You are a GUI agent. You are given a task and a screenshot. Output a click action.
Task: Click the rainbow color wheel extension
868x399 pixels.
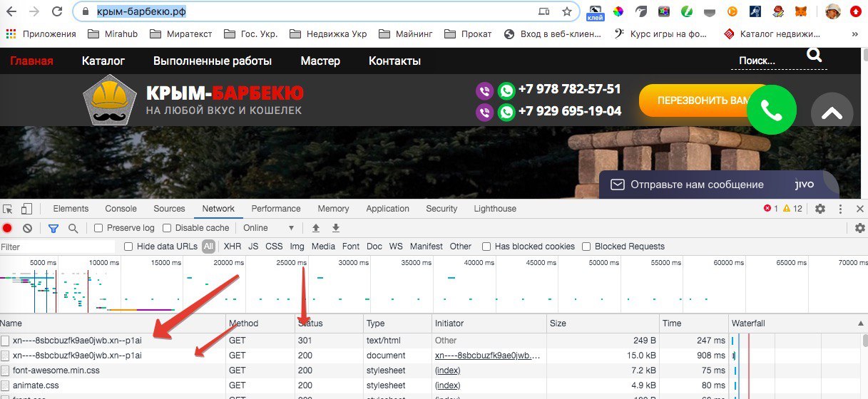tap(618, 11)
